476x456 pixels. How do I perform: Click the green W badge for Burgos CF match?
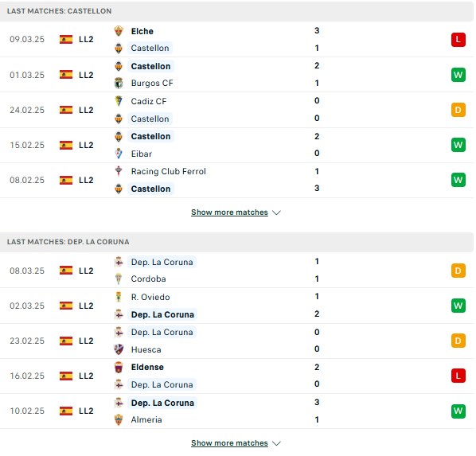click(x=458, y=75)
